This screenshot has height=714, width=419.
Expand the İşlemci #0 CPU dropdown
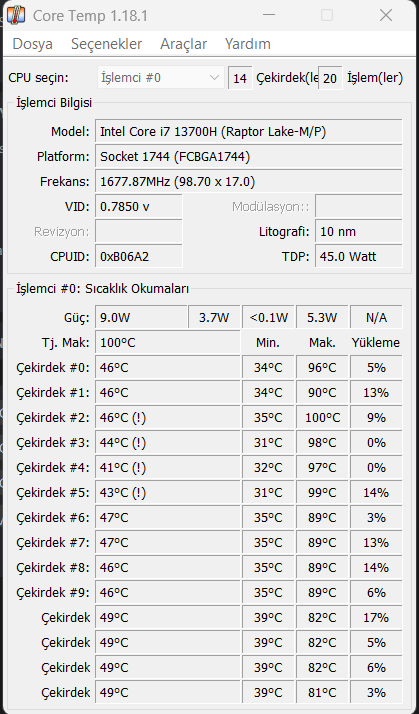161,77
